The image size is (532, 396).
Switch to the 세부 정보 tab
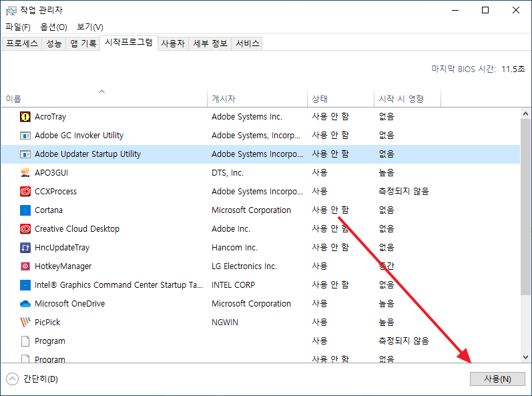click(x=210, y=43)
